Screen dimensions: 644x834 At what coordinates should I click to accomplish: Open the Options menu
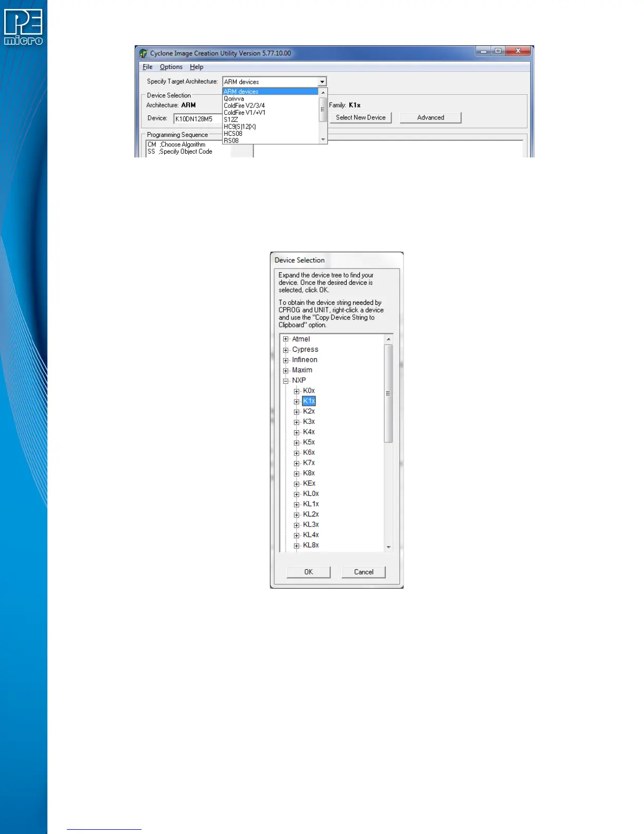coord(171,67)
